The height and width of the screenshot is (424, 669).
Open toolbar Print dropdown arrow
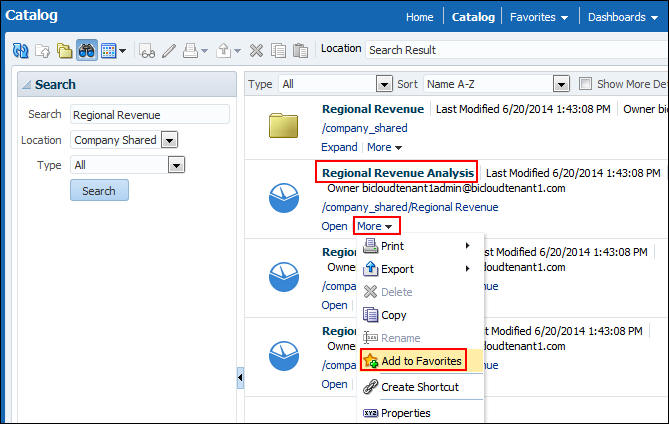point(205,51)
